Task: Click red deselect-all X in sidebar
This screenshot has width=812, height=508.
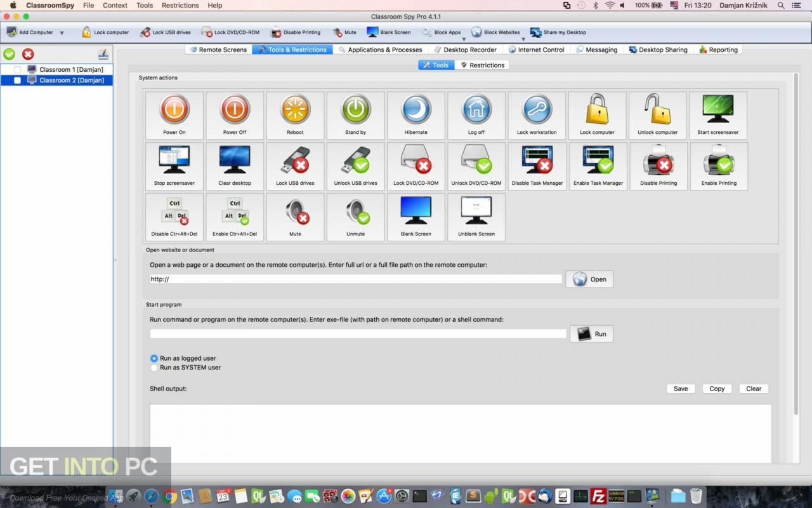Action: tap(28, 55)
